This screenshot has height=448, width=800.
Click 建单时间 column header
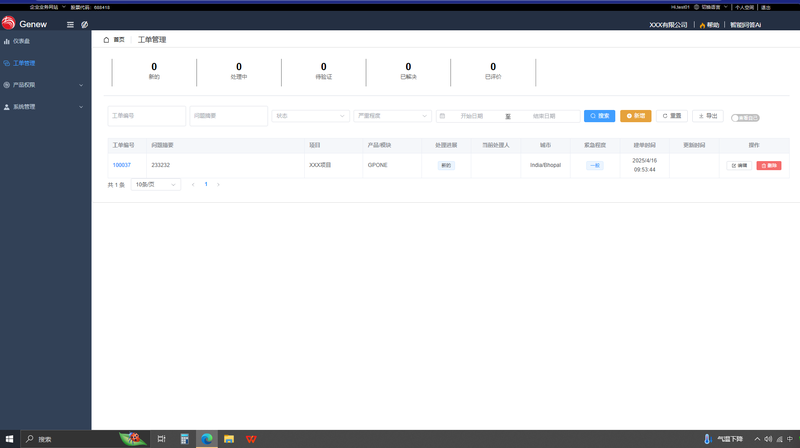[x=644, y=145]
